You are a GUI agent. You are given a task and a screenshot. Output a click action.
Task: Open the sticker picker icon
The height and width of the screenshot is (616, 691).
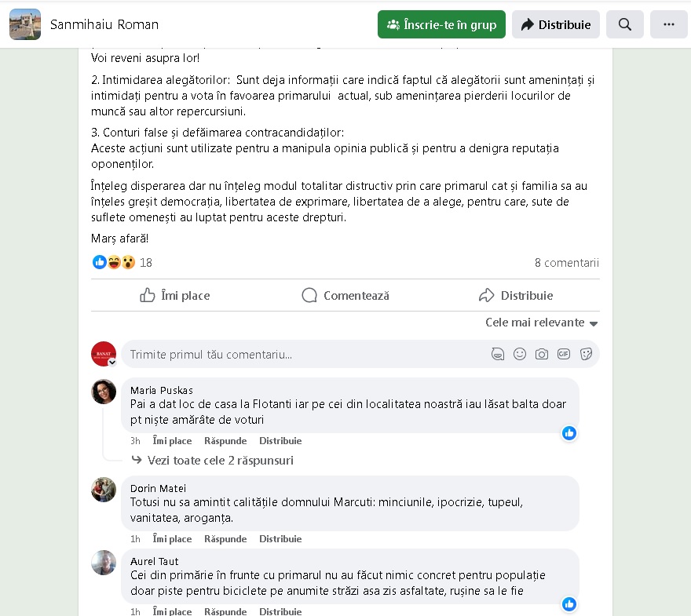coord(586,354)
